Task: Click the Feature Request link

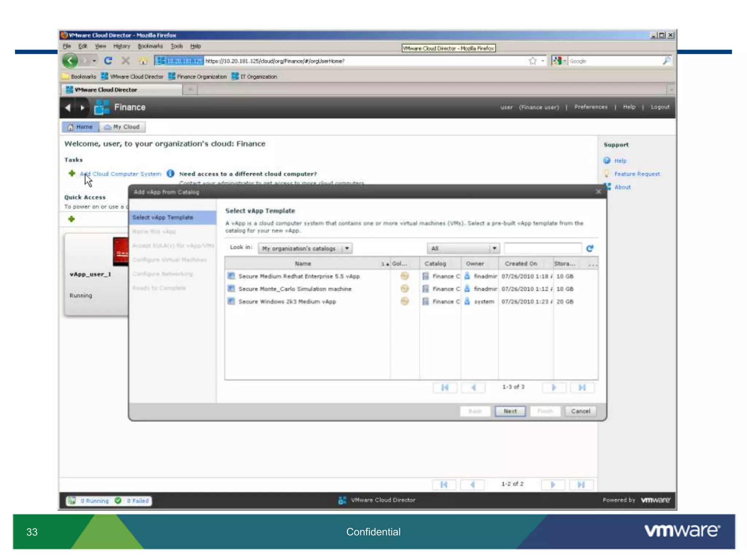Action: click(x=637, y=174)
